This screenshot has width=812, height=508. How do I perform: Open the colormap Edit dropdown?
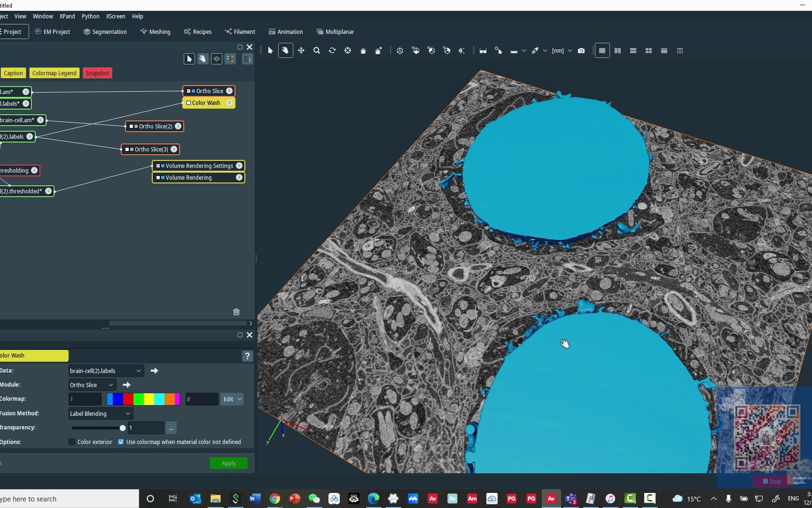point(232,399)
